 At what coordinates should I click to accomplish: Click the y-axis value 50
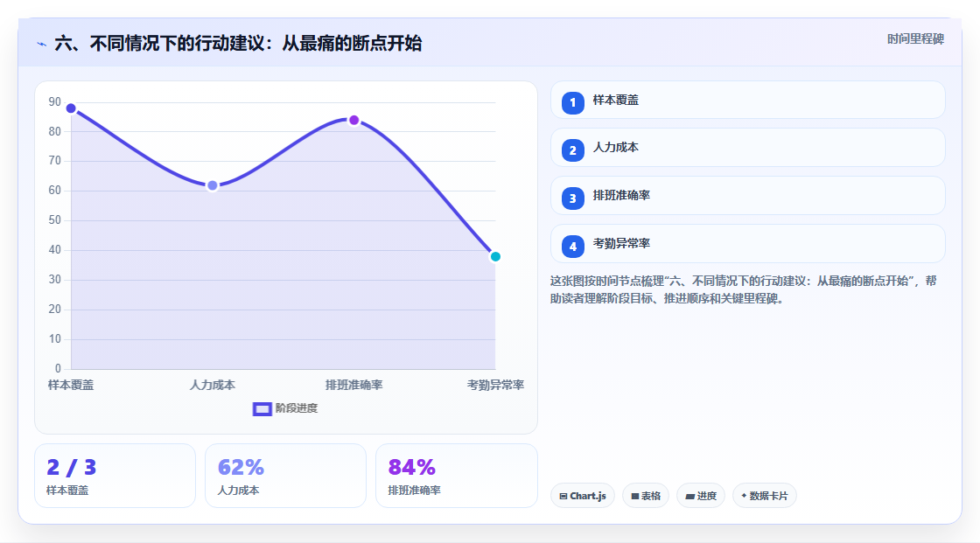coord(55,220)
